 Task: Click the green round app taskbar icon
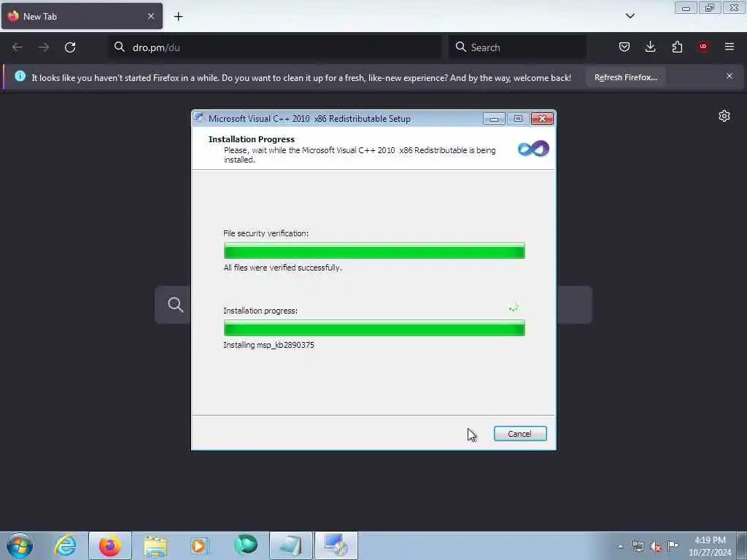[246, 545]
